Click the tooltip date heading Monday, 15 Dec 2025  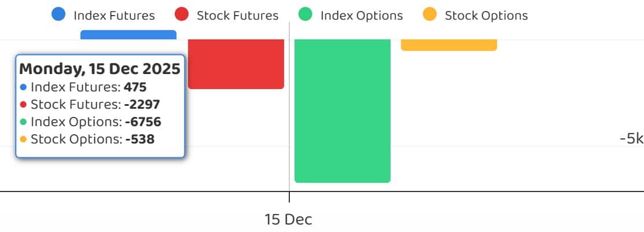coord(100,69)
